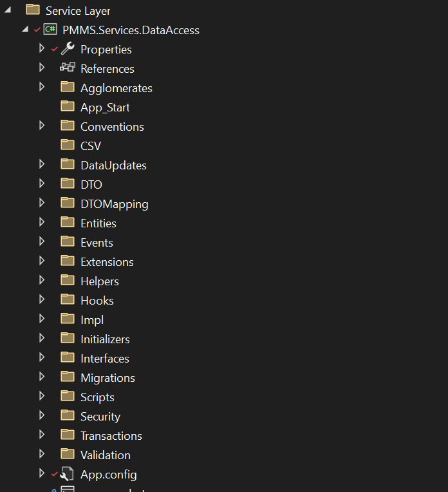The image size is (448, 492).
Task: Select the Hooks folder label
Action: coord(97,301)
